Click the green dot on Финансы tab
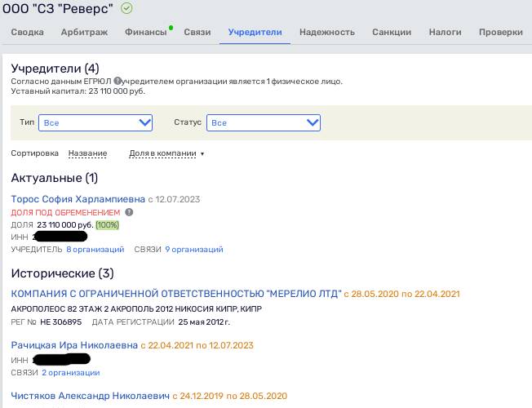This screenshot has width=532, height=408. tap(171, 28)
